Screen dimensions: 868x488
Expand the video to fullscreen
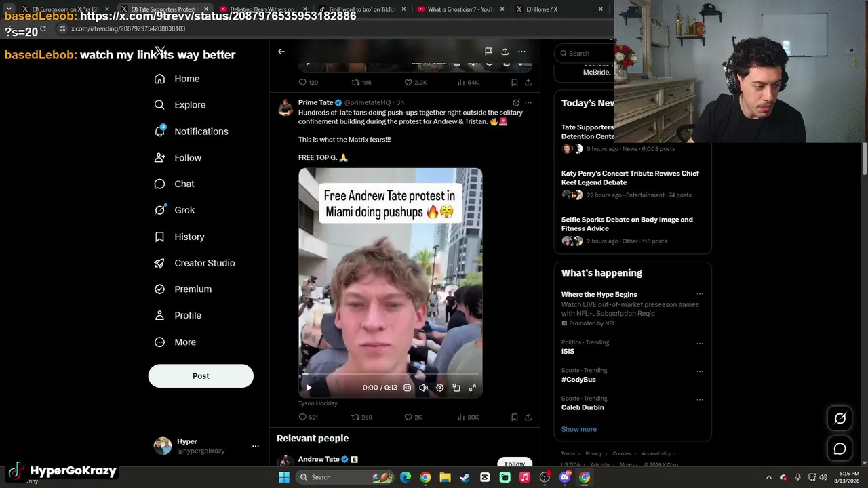[x=473, y=388]
